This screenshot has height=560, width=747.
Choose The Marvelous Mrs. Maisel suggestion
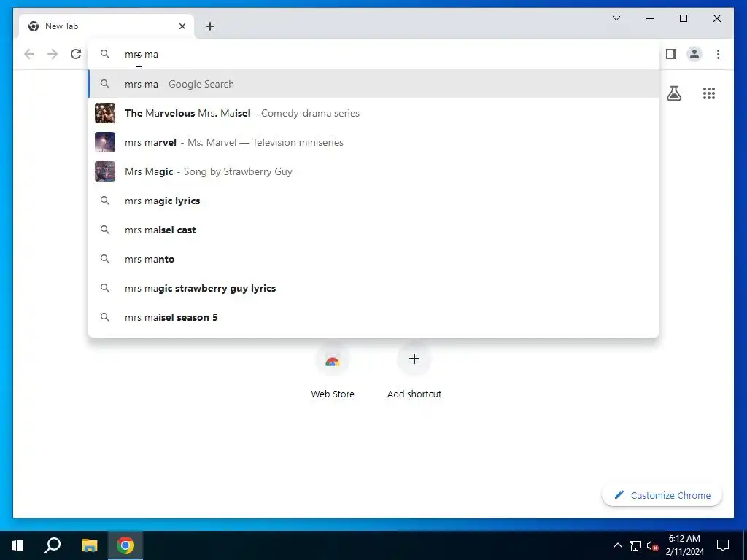(x=373, y=113)
